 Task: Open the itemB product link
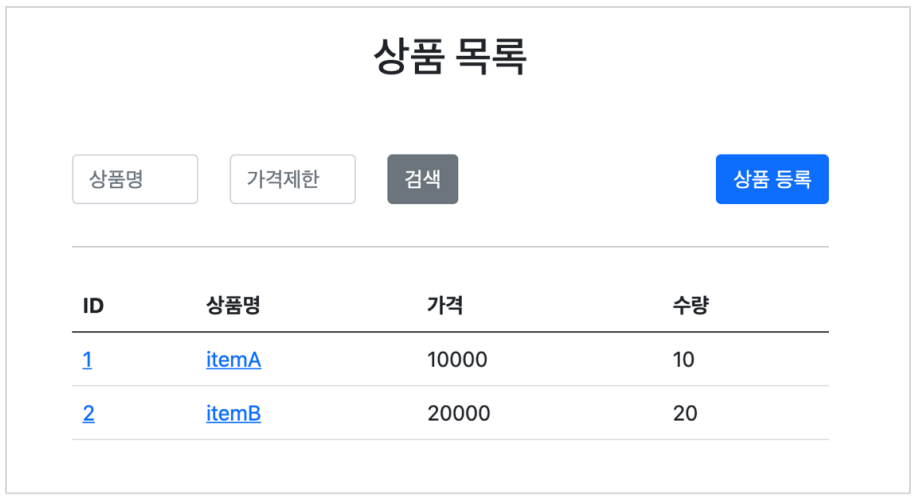233,413
